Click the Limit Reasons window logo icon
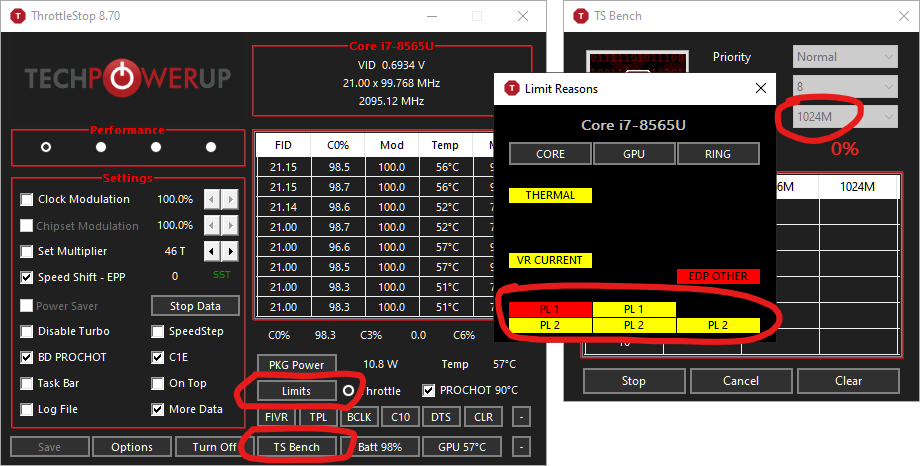The image size is (920, 466). [512, 89]
